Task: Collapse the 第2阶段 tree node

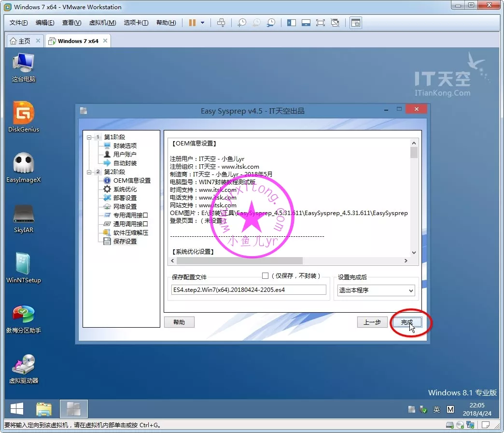Action: pos(89,172)
